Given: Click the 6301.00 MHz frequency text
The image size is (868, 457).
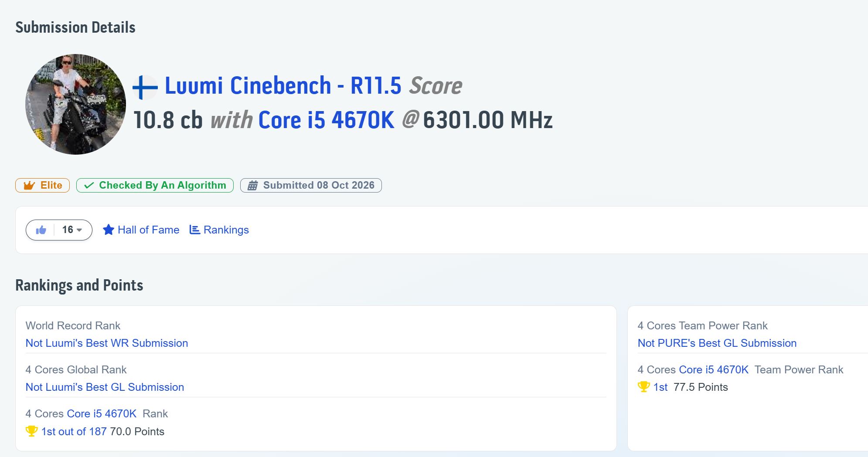Looking at the screenshot, I should 488,120.
